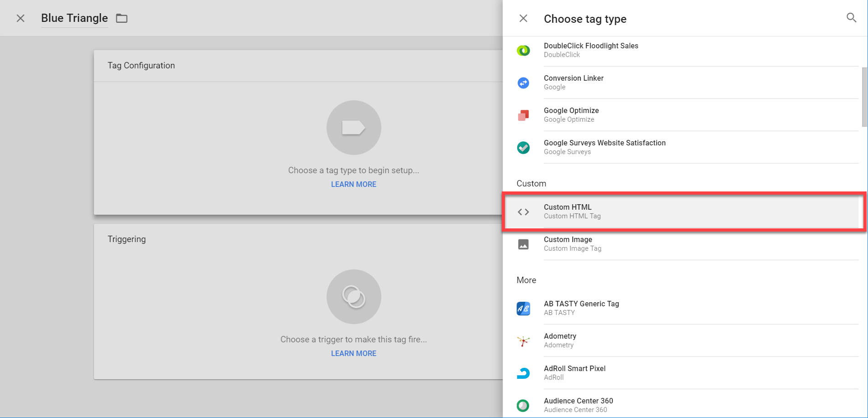Viewport: 868px width, 418px height.
Task: Select DoubleClick Floodlight Sales tag type
Action: tap(681, 50)
